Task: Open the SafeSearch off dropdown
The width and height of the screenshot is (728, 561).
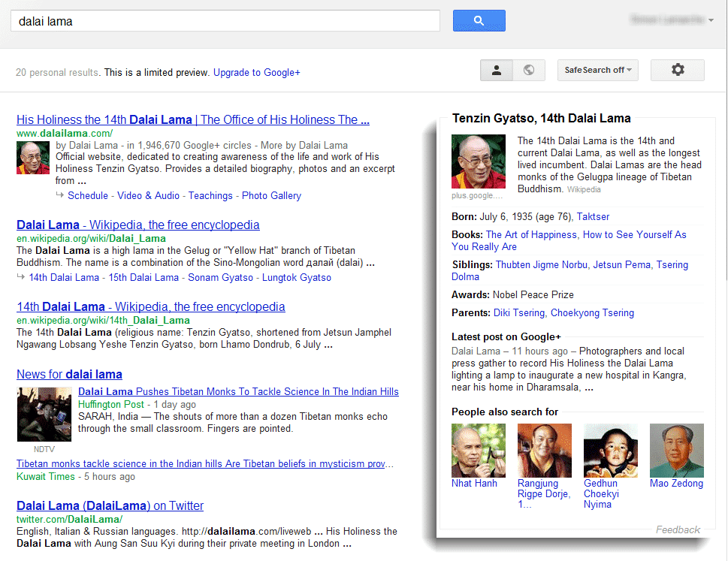Action: coord(597,70)
